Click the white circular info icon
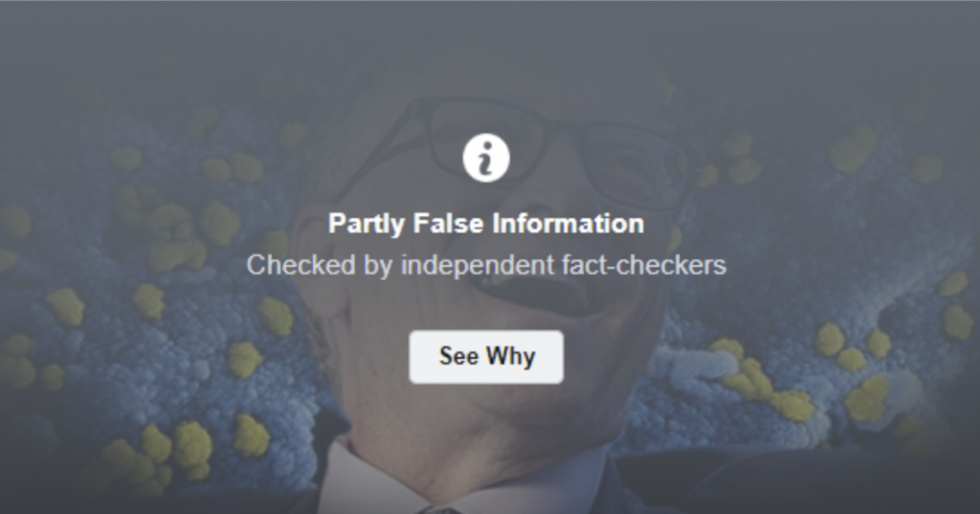Screen dimensions: 980x514 click(x=485, y=158)
